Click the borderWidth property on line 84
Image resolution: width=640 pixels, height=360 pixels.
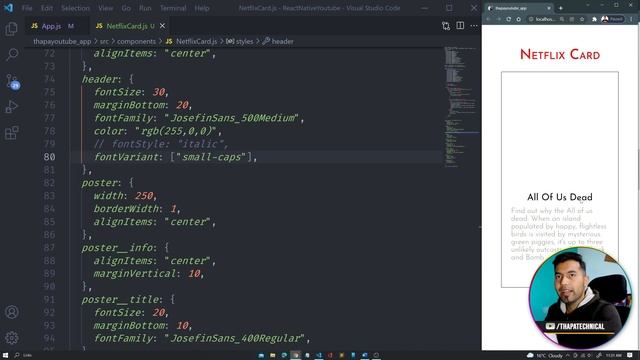pyautogui.click(x=126, y=209)
